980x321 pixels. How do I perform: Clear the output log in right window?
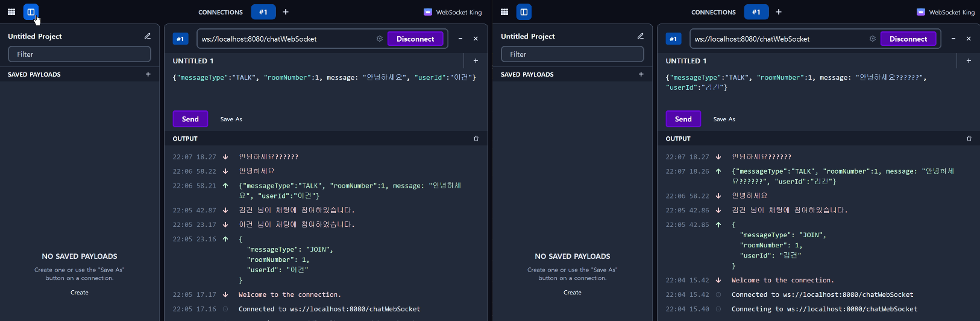click(969, 139)
